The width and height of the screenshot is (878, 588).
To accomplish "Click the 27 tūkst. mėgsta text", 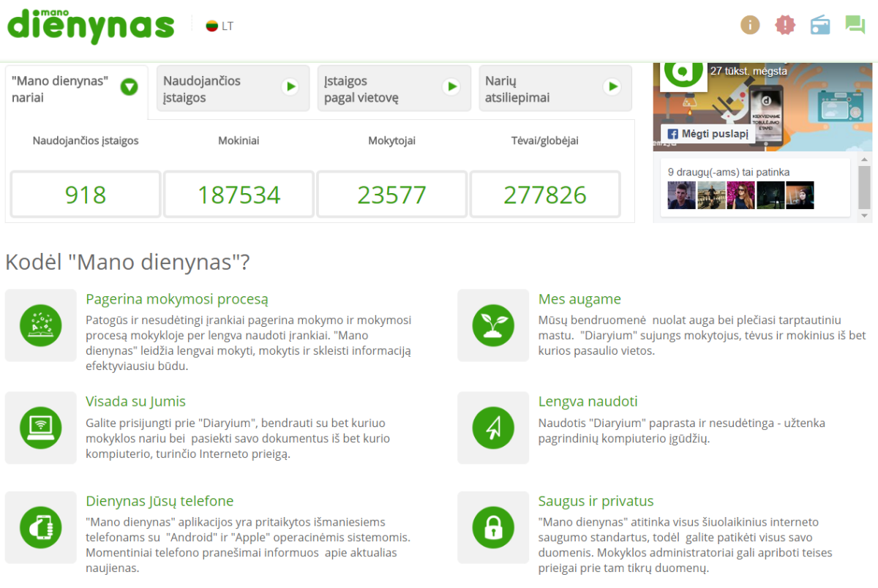I will point(748,71).
